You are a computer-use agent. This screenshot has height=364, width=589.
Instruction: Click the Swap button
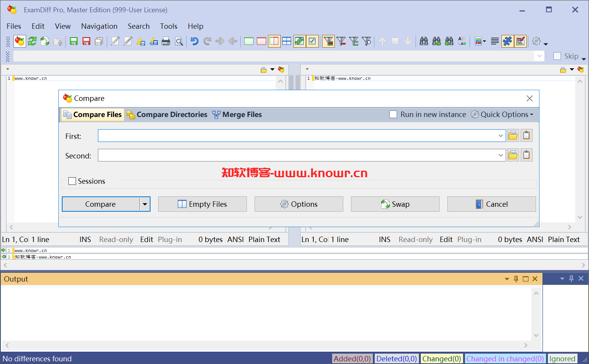coord(395,204)
